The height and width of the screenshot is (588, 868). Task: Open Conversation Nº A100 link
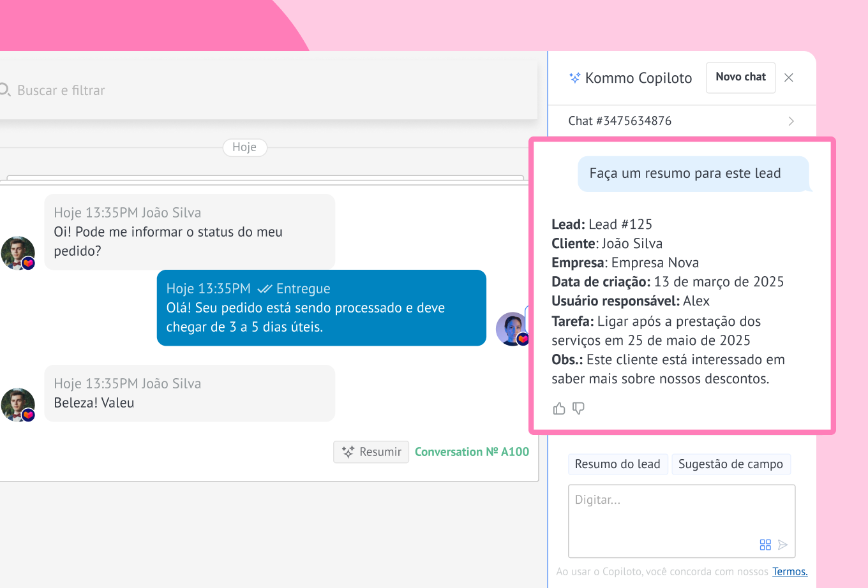(472, 452)
